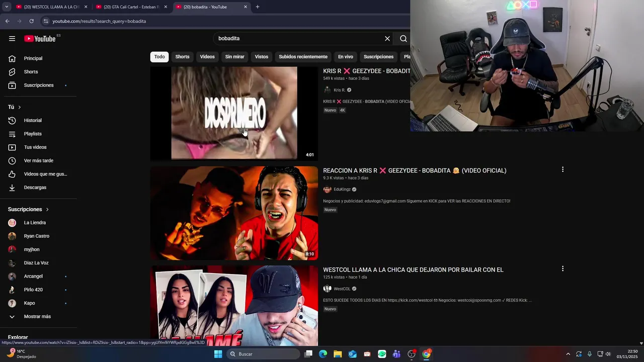Click the magnifier search button
644x362 pixels.
404,39
